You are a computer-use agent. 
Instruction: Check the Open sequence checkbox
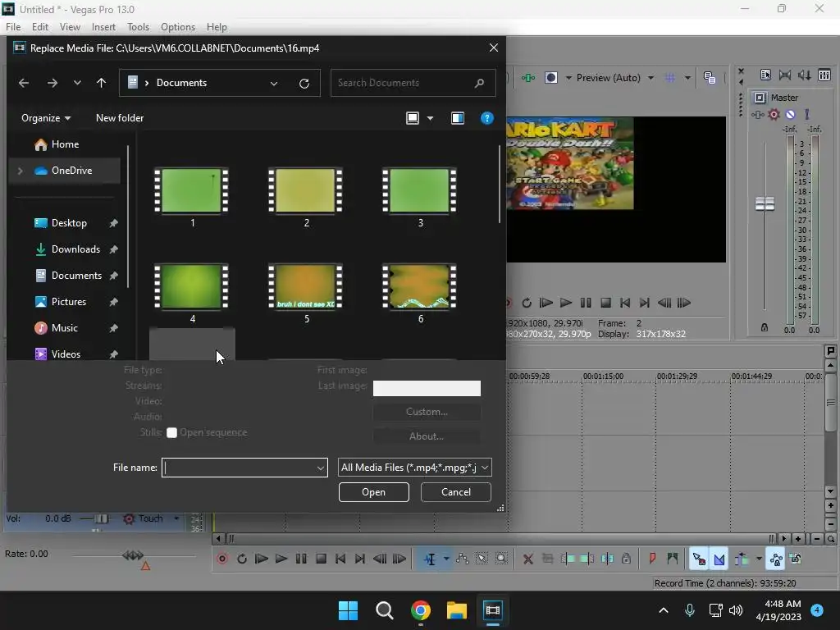point(171,433)
